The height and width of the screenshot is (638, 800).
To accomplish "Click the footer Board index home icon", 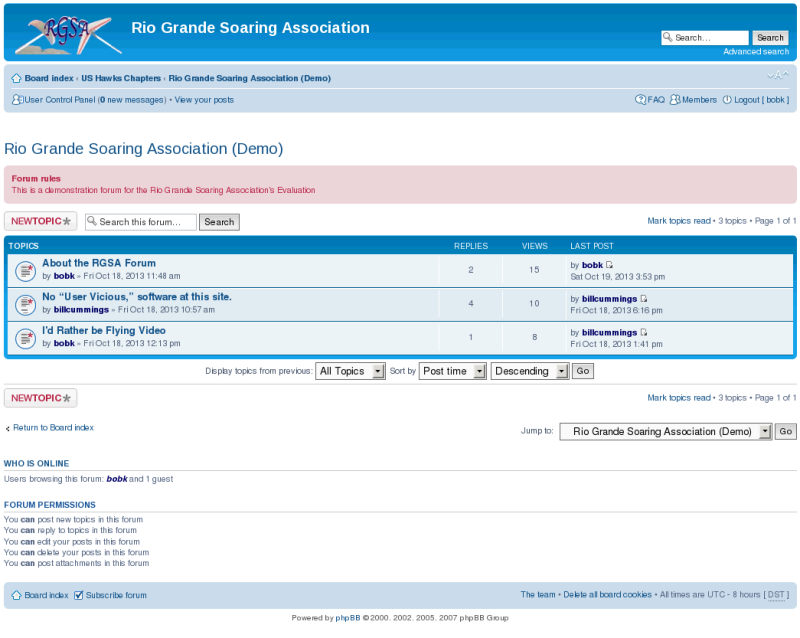I will 16,595.
